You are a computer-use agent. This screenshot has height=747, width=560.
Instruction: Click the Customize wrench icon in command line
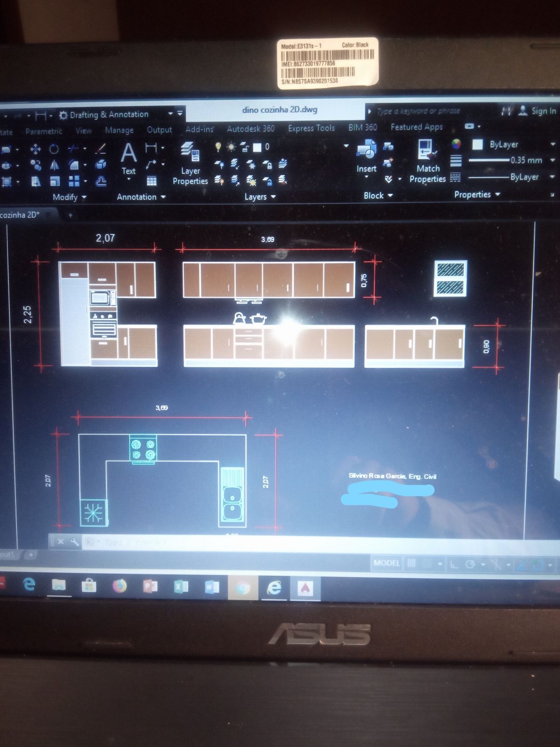74,542
